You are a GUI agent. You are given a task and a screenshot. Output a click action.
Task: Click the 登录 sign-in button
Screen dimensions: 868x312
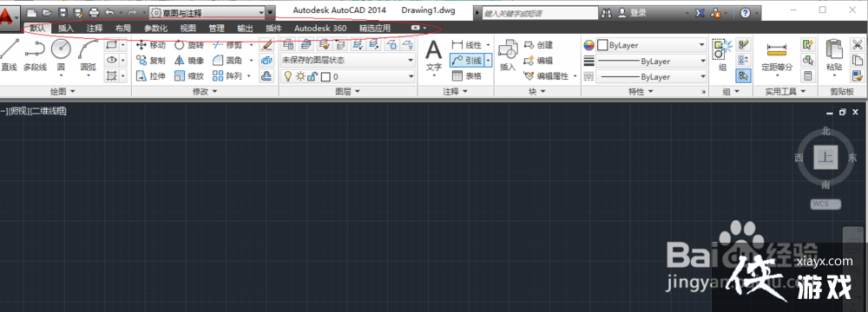(632, 12)
